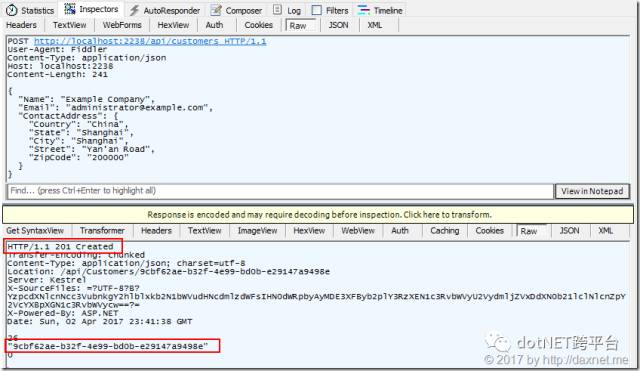Open the Composer tab
This screenshot has width=640, height=371.
tap(236, 10)
